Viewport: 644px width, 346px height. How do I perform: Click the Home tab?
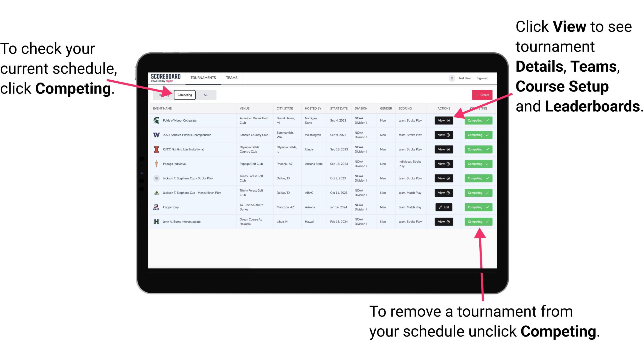pyautogui.click(x=163, y=95)
